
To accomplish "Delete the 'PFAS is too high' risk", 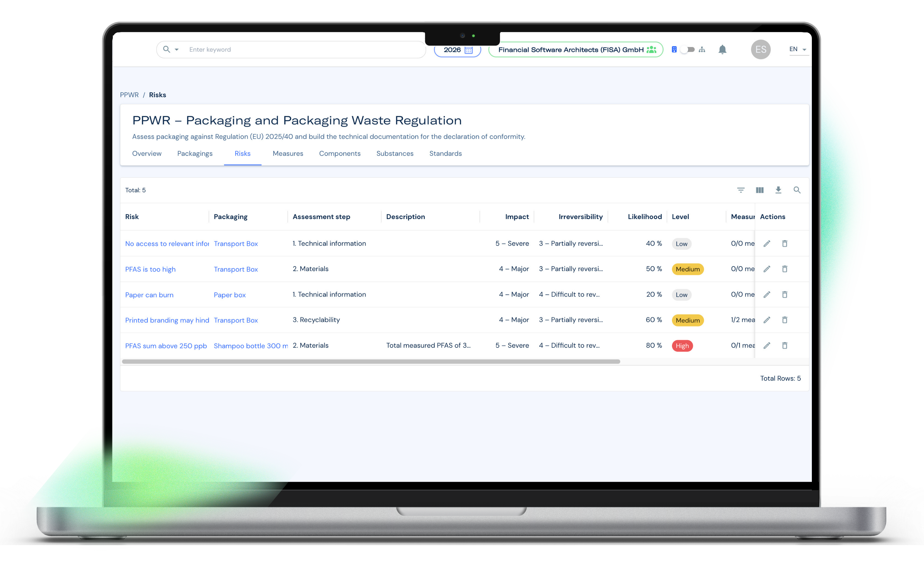I will [x=784, y=269].
